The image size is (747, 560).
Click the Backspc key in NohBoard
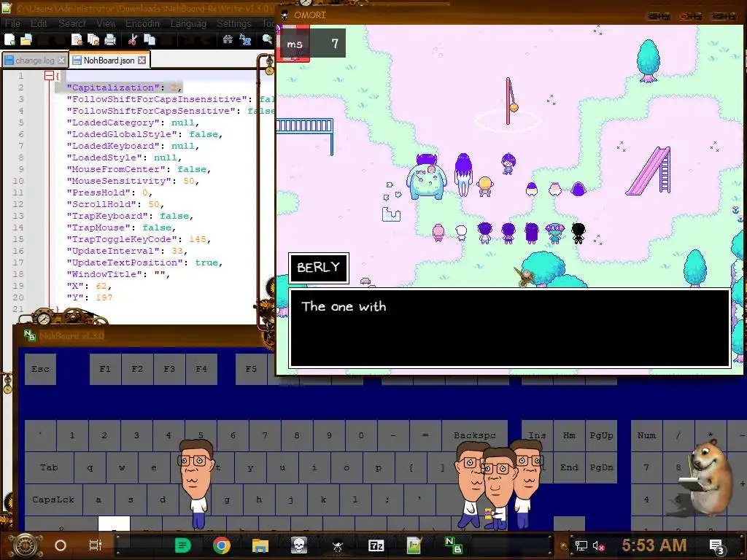tap(474, 435)
